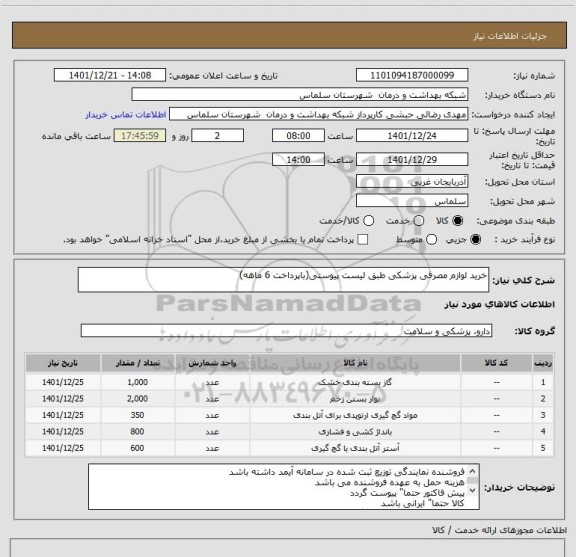Viewport: 576px width, 557px height.
Task: Tick the Islamic treasury payment checkbox
Action: (x=363, y=240)
